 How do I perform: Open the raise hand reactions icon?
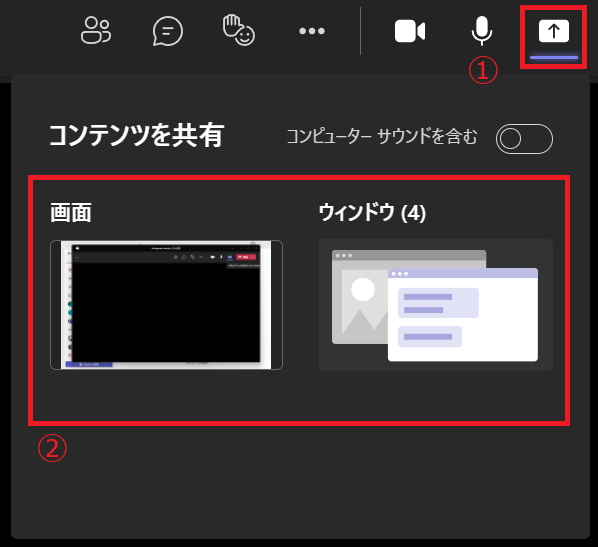(x=239, y=30)
